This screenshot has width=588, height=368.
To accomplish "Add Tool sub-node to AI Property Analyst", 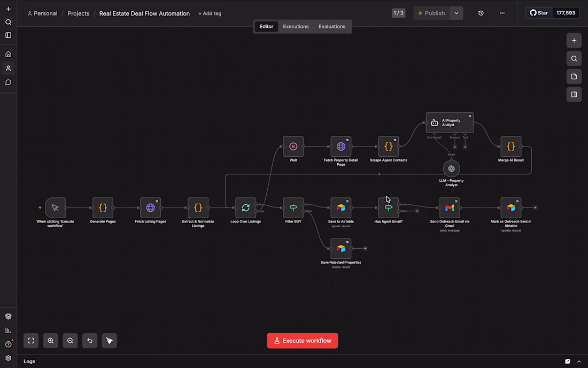I will tap(465, 147).
